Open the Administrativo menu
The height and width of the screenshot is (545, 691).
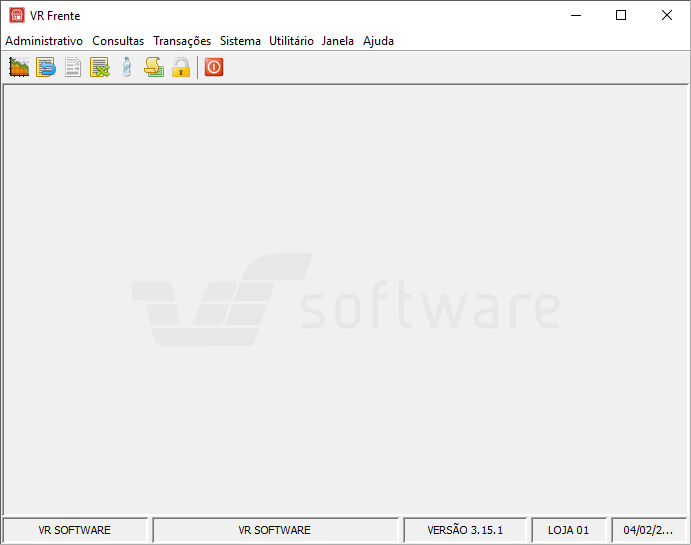click(x=44, y=41)
